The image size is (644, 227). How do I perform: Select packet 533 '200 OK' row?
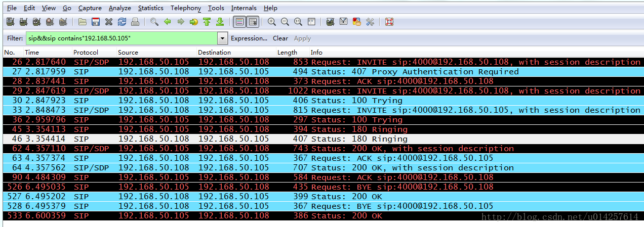[322, 216]
